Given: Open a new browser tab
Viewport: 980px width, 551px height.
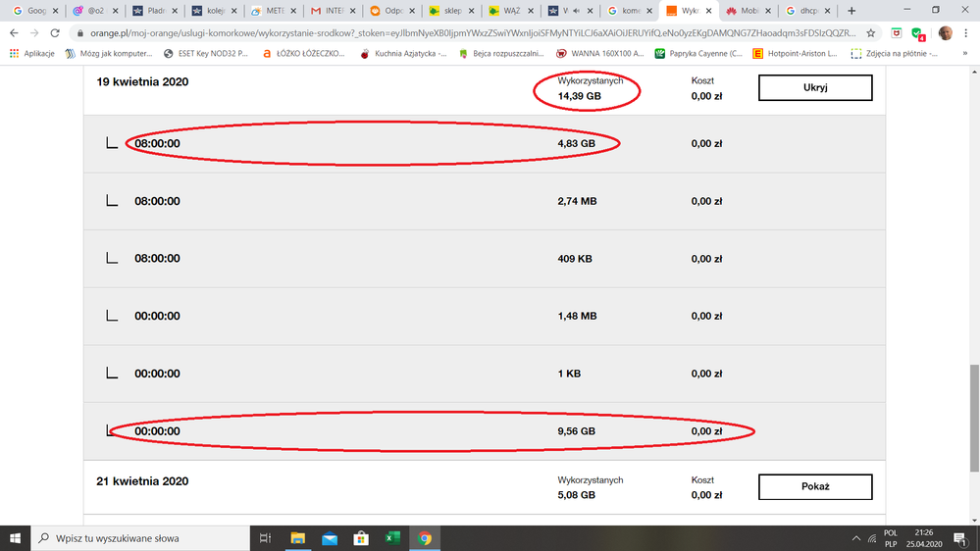Looking at the screenshot, I should tap(851, 11).
